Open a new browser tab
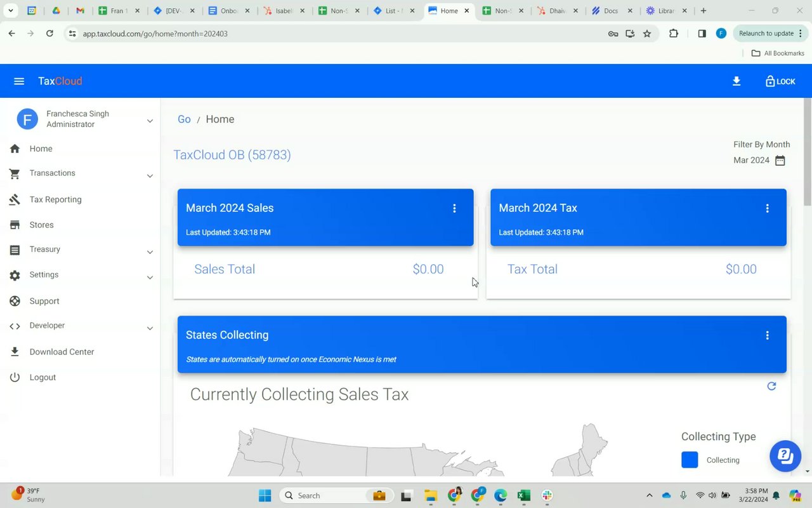The height and width of the screenshot is (508, 812). coord(704,11)
